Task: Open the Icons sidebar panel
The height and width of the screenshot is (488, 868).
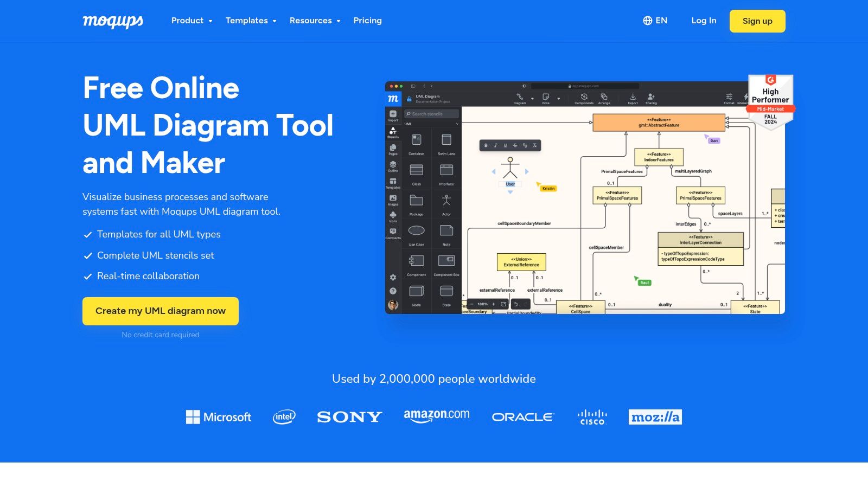Action: coord(393,216)
